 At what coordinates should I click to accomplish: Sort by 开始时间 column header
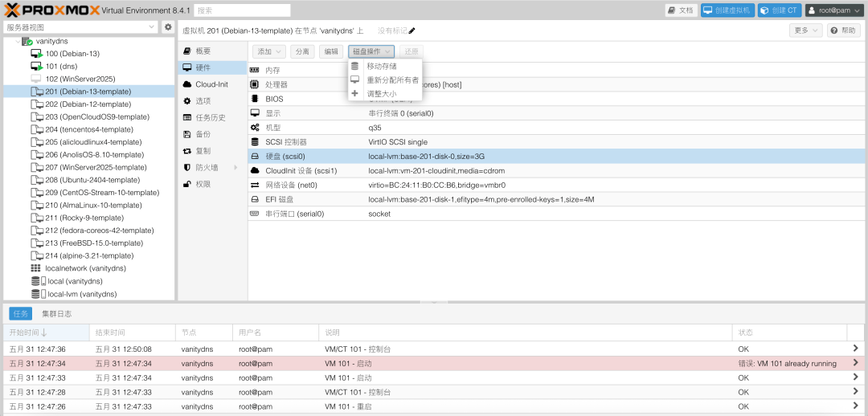[46, 332]
